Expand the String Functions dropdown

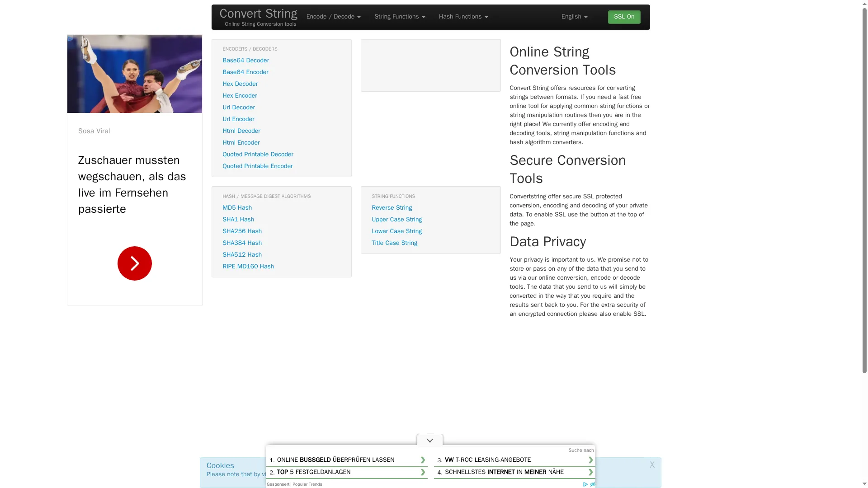coord(400,17)
